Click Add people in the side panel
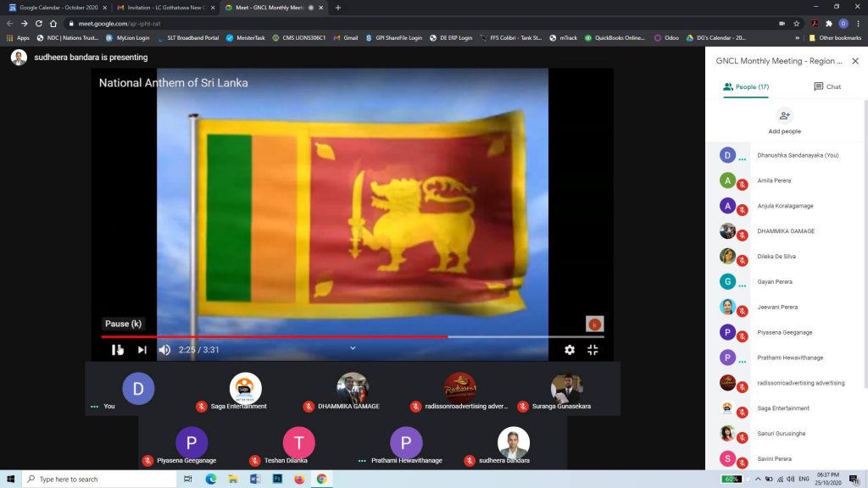 pyautogui.click(x=784, y=122)
